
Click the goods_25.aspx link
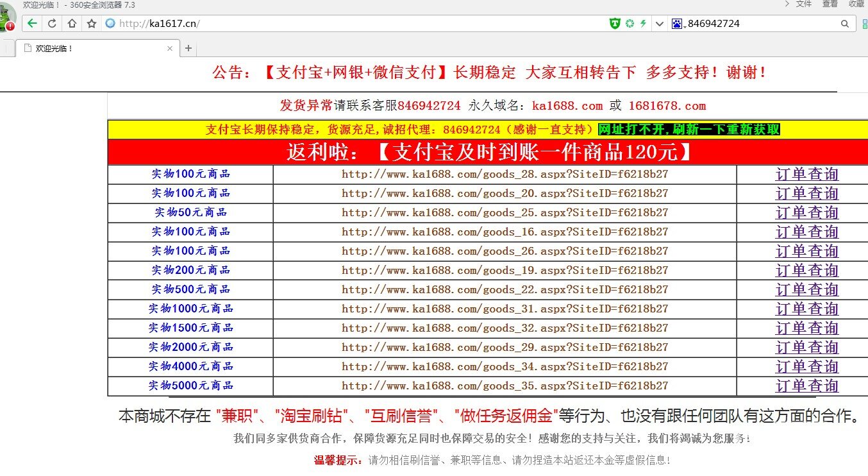click(505, 212)
